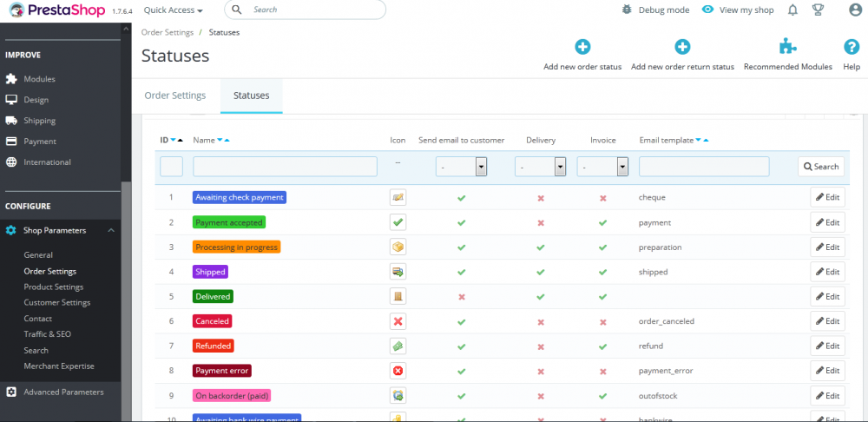Click the Add new order return status plus icon
868x422 pixels.
coord(682,47)
